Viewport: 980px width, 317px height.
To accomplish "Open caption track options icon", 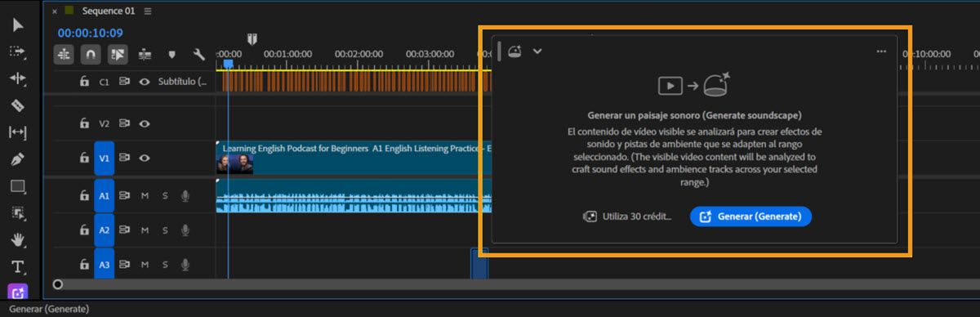I will click(x=145, y=55).
